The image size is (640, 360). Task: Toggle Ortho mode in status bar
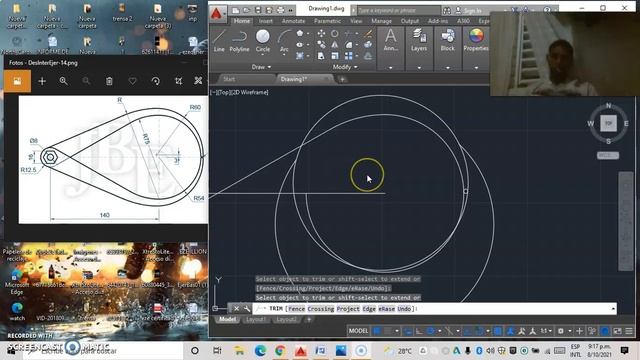pos(419,331)
